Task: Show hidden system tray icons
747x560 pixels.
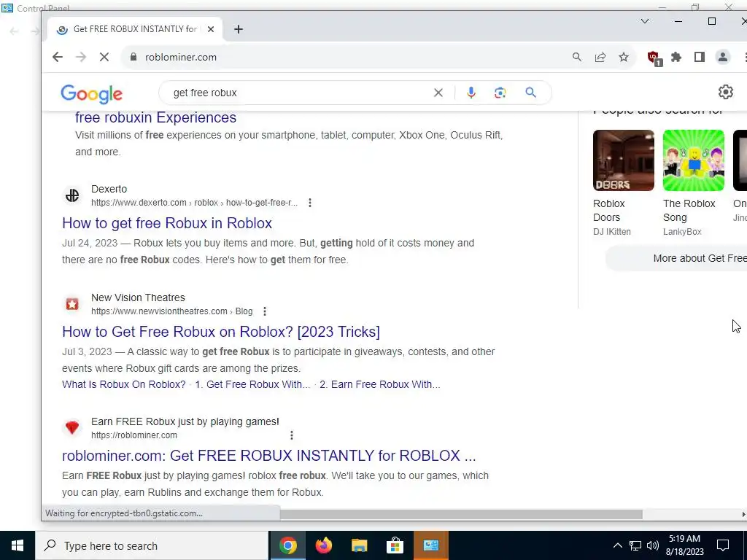Action: (x=617, y=545)
